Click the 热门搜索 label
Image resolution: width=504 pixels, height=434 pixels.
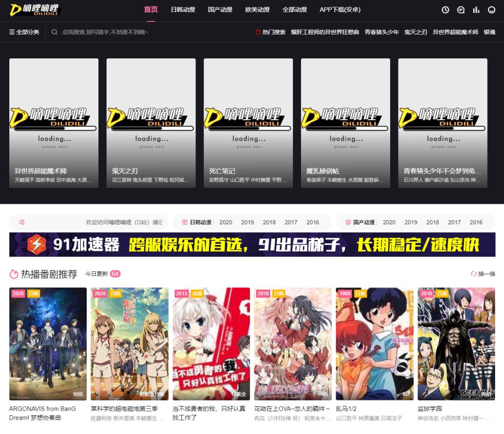pos(274,32)
